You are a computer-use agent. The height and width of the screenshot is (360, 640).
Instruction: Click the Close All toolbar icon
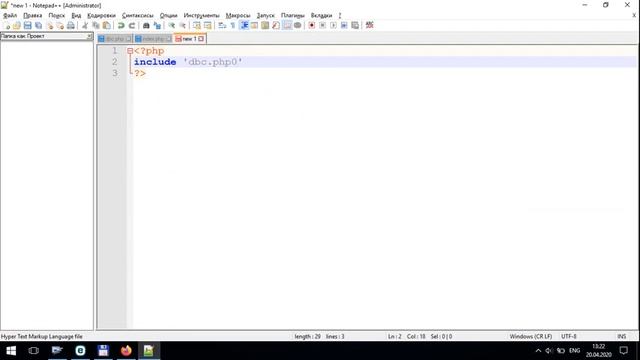tap(60, 25)
